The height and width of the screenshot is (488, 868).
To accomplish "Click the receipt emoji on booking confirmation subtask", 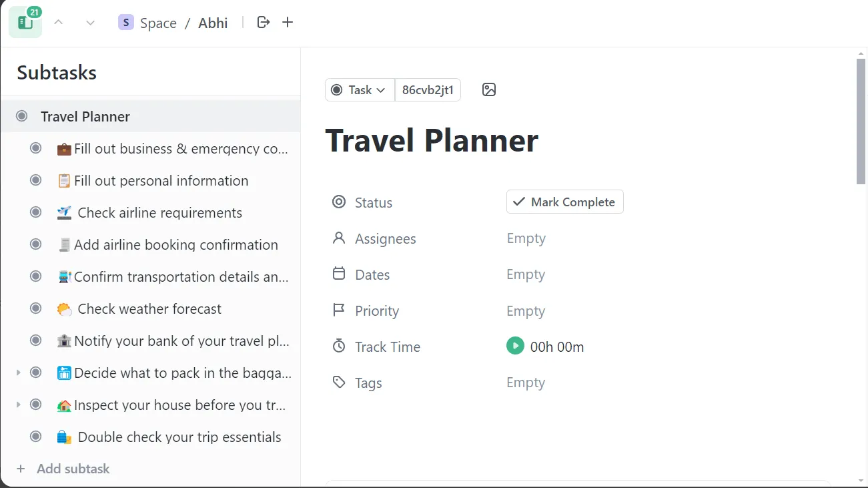I will 64,245.
